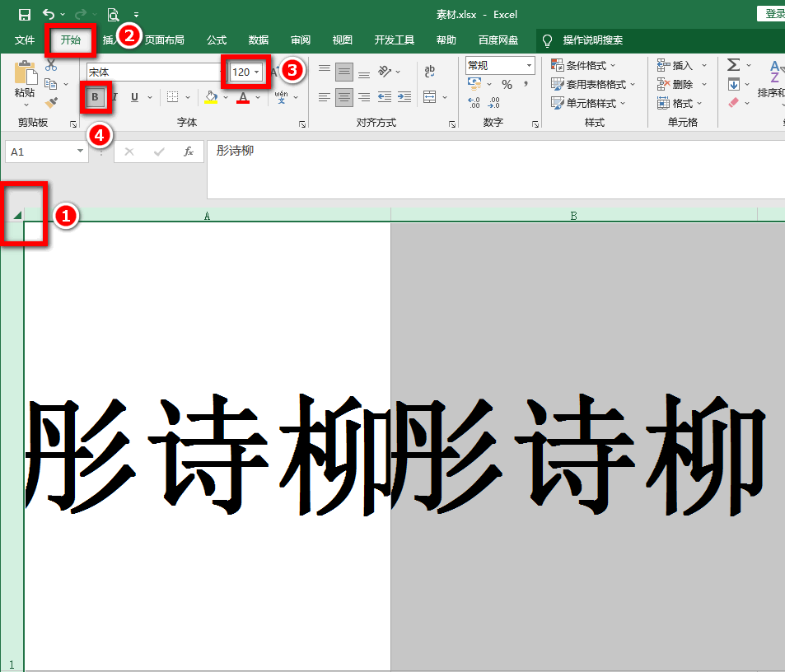Image resolution: width=785 pixels, height=672 pixels.
Task: Click the pink eraser clear icon
Action: tap(733, 103)
